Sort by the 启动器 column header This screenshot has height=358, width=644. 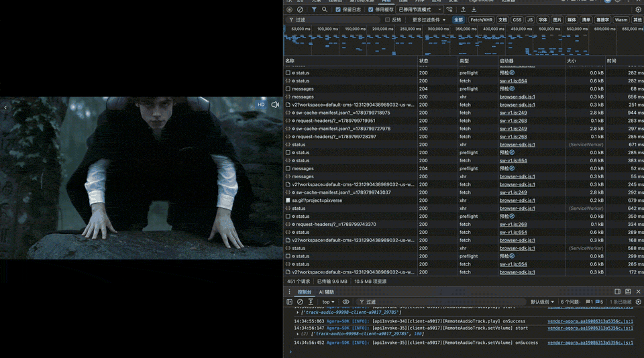point(531,61)
